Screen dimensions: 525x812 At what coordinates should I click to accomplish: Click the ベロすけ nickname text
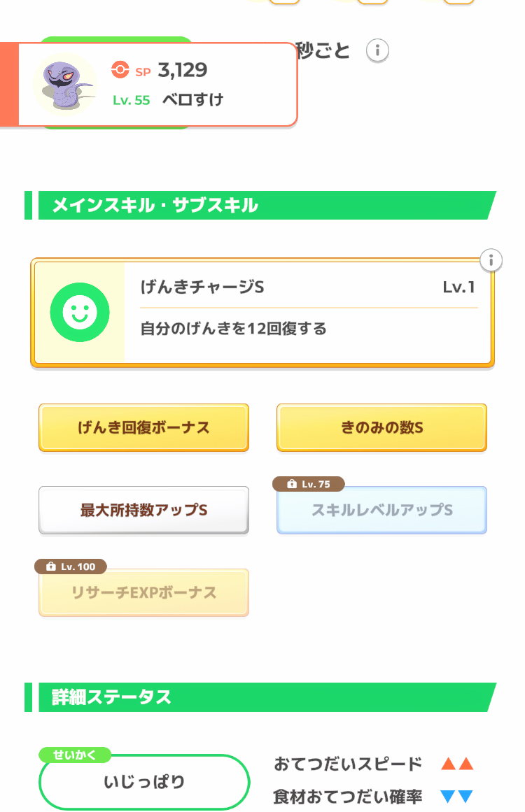pos(192,100)
